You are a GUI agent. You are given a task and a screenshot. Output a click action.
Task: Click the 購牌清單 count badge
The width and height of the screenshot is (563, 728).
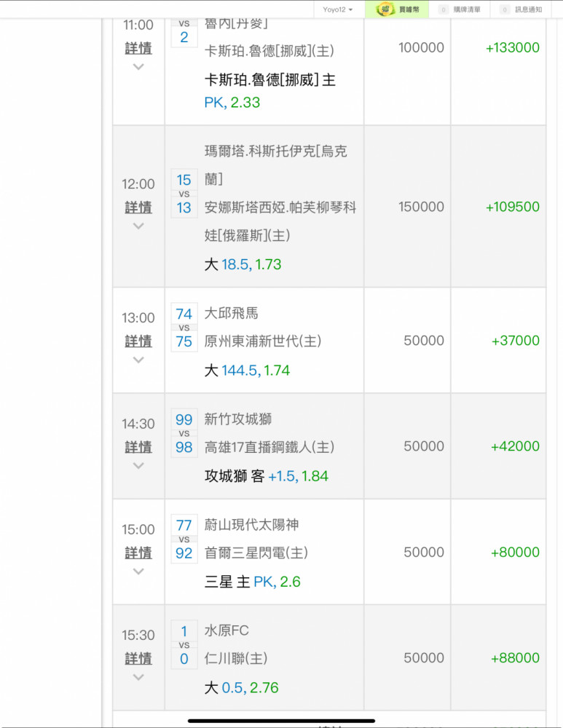443,9
